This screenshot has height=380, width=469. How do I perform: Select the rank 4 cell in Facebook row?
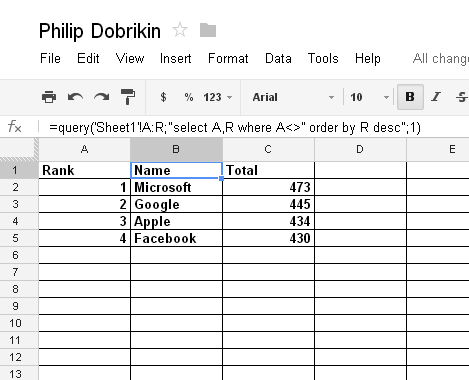tap(85, 238)
